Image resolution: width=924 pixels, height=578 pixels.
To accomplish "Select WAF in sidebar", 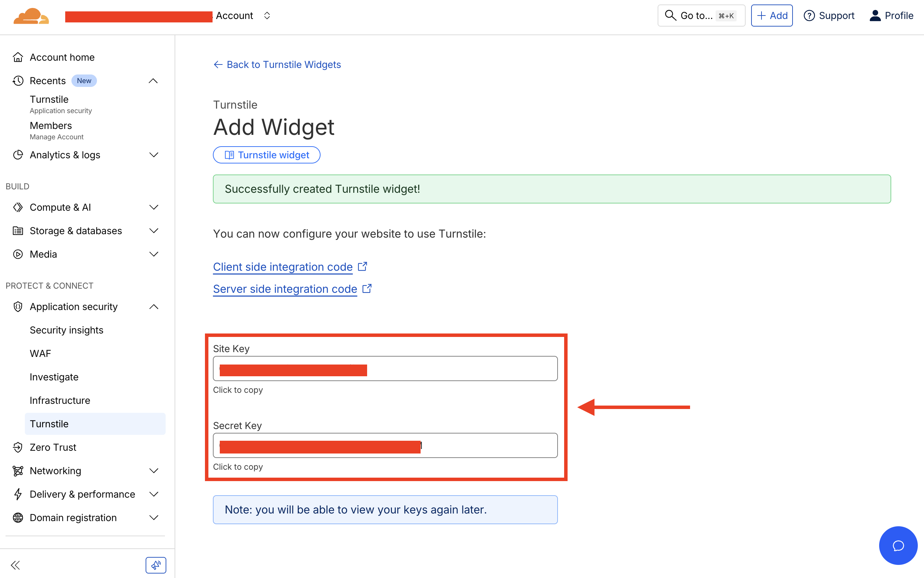I will tap(40, 353).
